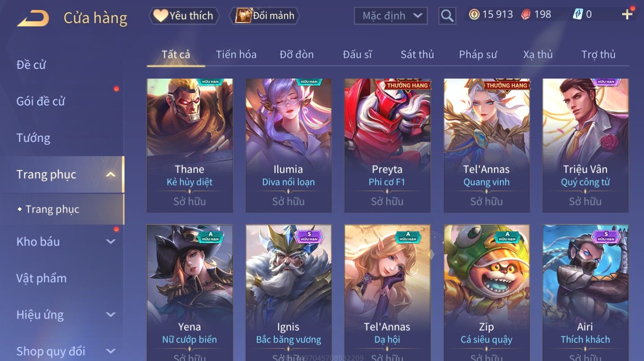Tap the golden back arrow icon
This screenshot has width=644, height=361.
point(33,18)
